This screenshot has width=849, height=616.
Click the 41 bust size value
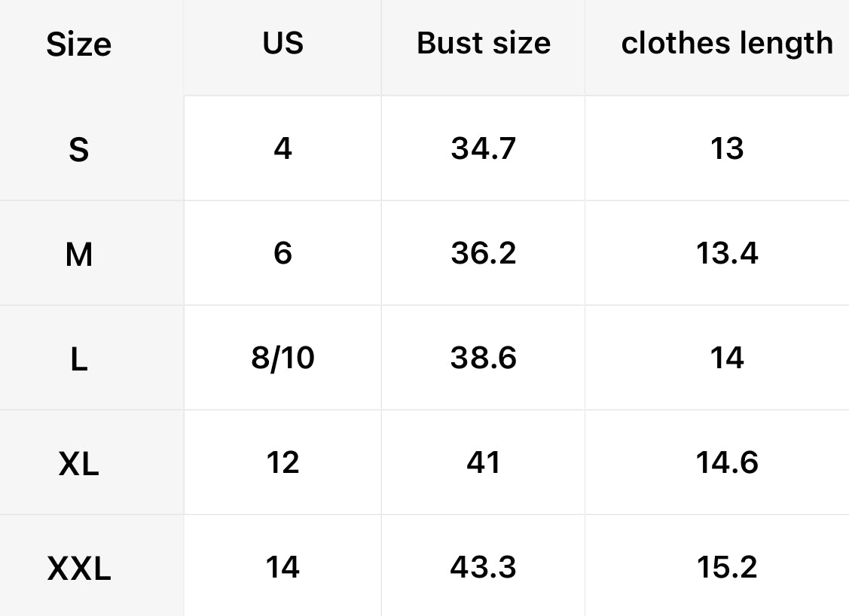tap(484, 462)
